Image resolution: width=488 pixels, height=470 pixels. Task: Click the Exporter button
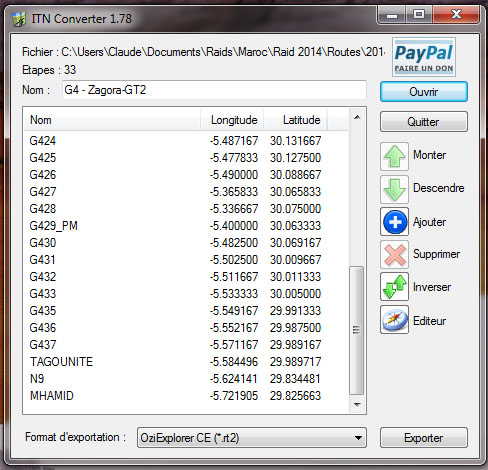(424, 438)
